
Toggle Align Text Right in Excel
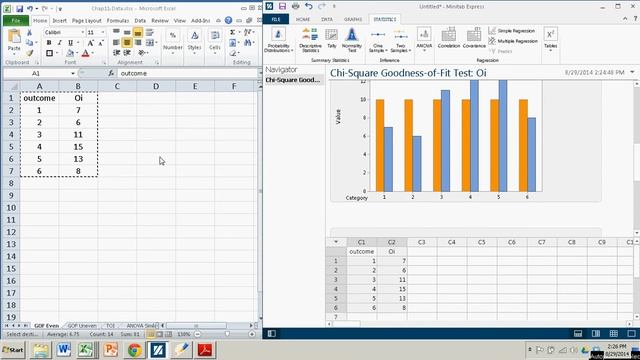138,42
